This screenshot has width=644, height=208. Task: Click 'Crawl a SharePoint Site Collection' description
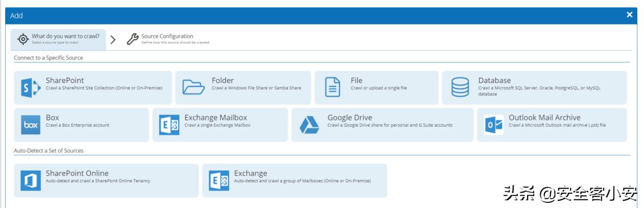tap(104, 88)
